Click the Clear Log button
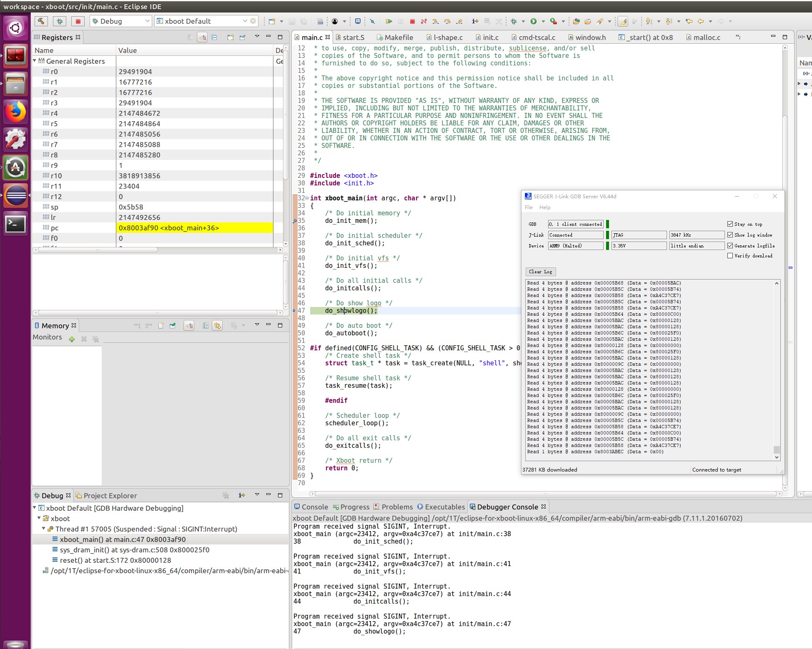812x649 pixels. click(x=540, y=272)
